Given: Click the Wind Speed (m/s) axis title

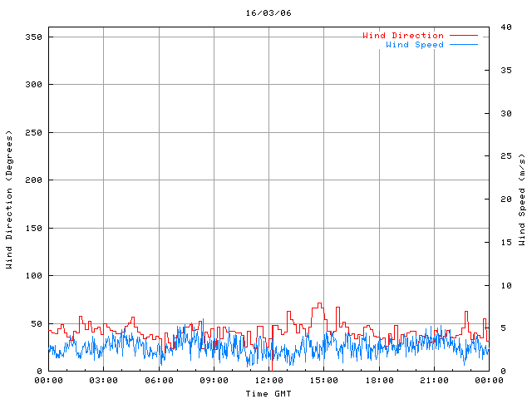Looking at the screenshot, I should pyautogui.click(x=521, y=199).
